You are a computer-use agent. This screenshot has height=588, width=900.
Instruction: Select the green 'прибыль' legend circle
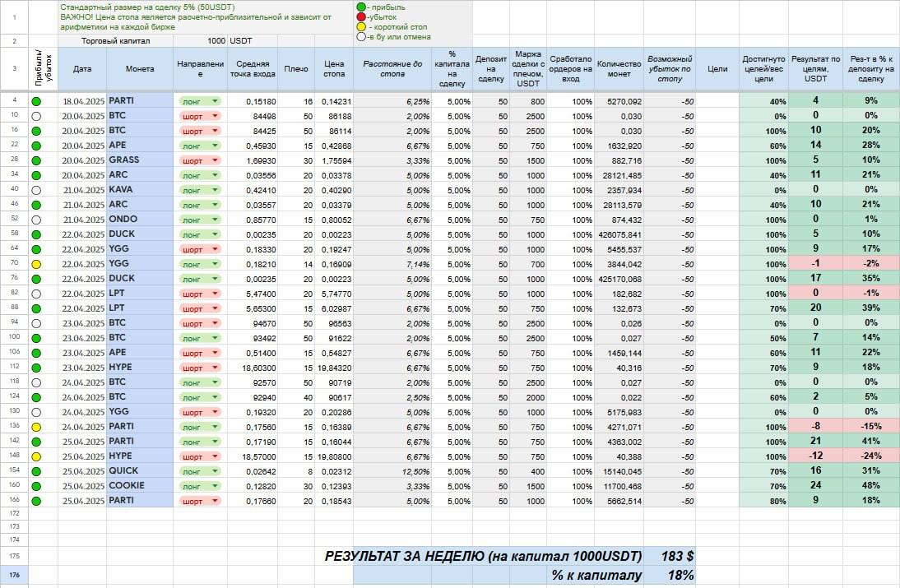tap(360, 7)
